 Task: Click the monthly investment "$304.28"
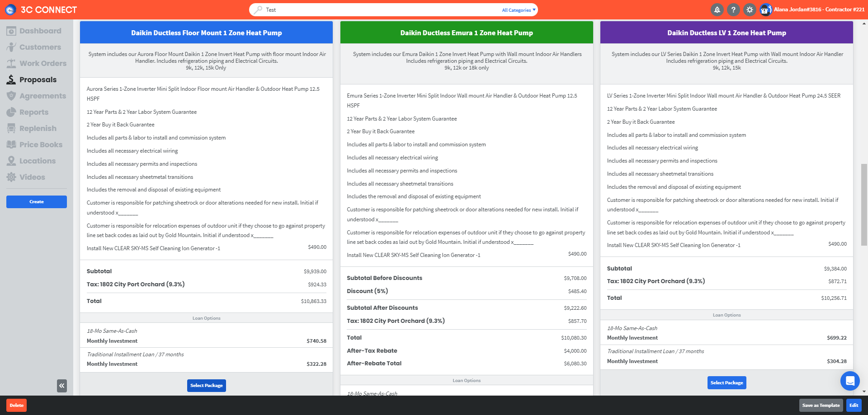[x=837, y=361]
